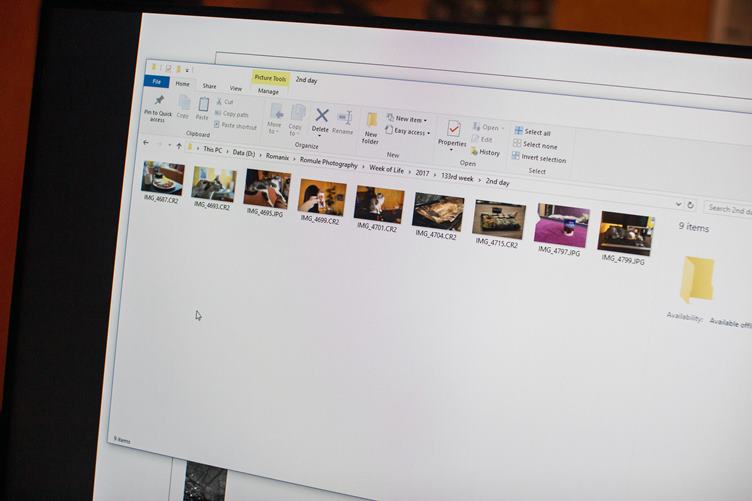Open the File tab
This screenshot has height=501, width=752.
pos(156,82)
